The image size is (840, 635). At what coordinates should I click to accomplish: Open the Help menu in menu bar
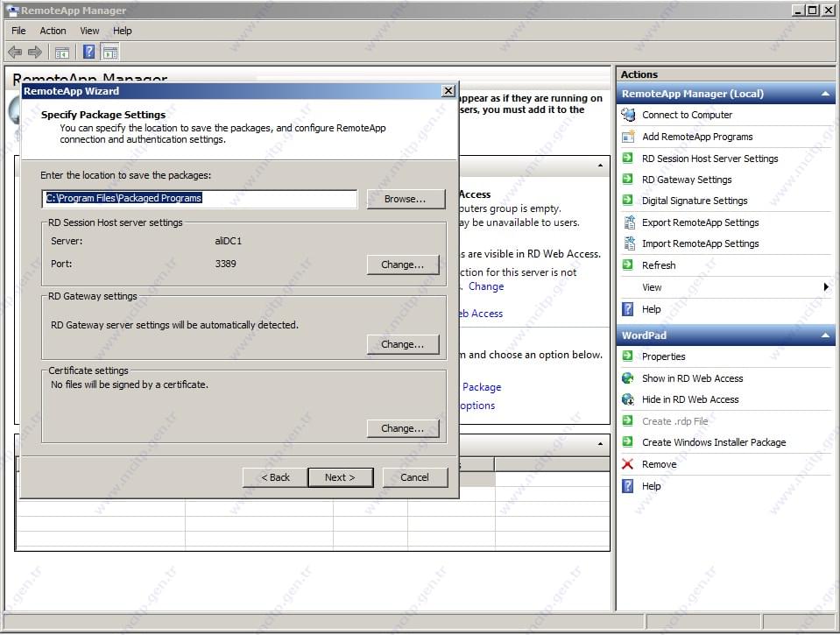point(122,31)
